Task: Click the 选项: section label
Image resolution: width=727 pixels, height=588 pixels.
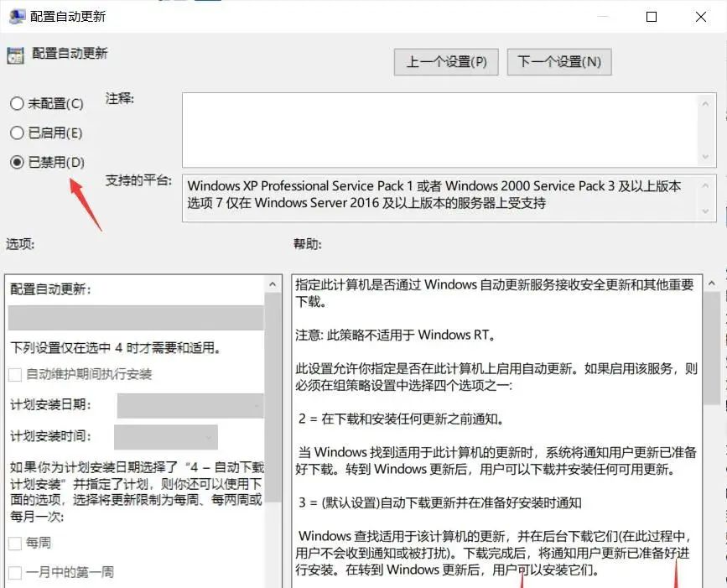Action: coord(20,244)
